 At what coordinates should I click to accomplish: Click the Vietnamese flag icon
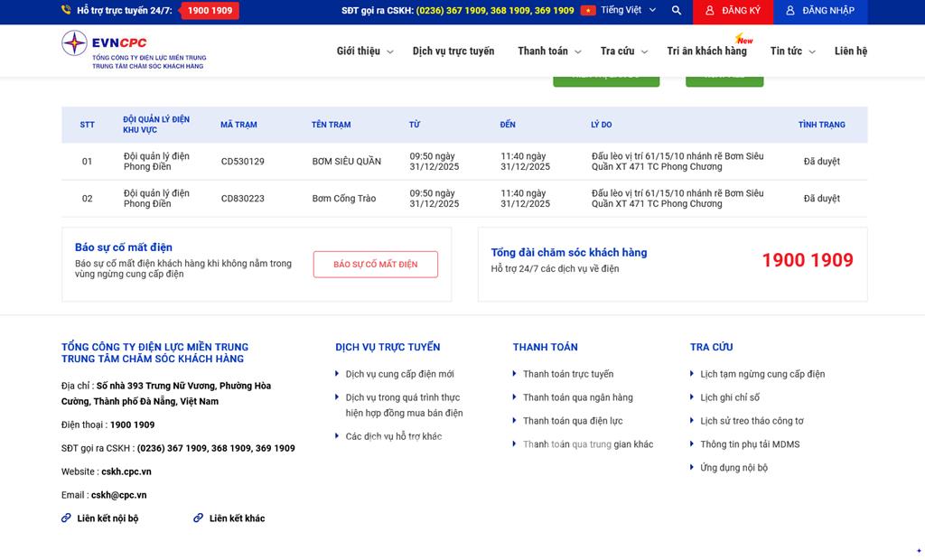point(588,11)
